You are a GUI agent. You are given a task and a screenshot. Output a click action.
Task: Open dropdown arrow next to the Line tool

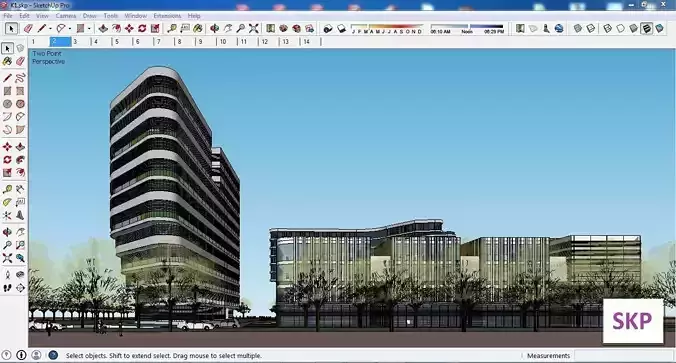[50, 29]
